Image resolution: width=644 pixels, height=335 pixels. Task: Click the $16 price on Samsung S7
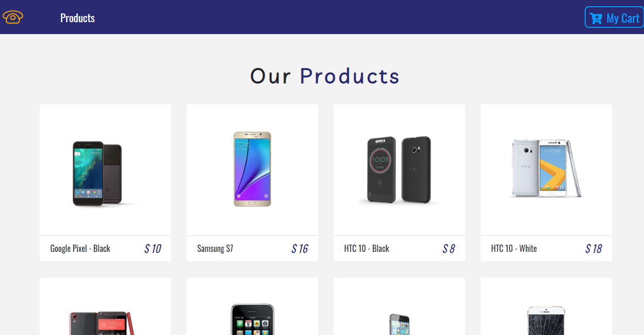click(300, 248)
